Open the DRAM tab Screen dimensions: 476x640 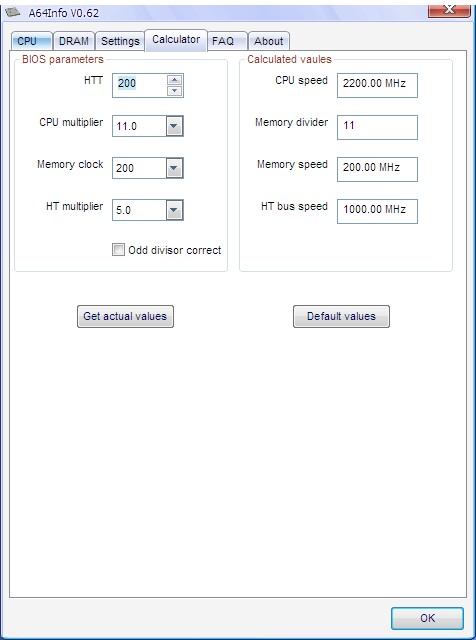point(74,41)
